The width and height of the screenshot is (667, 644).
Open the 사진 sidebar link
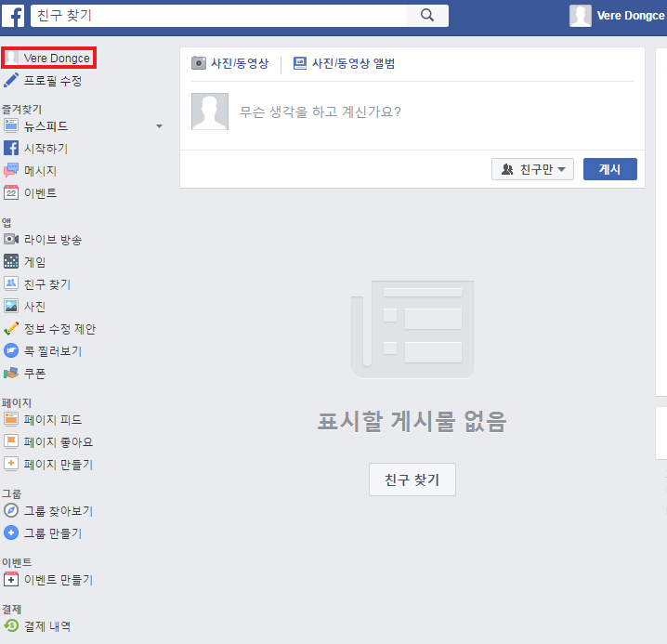coord(35,307)
